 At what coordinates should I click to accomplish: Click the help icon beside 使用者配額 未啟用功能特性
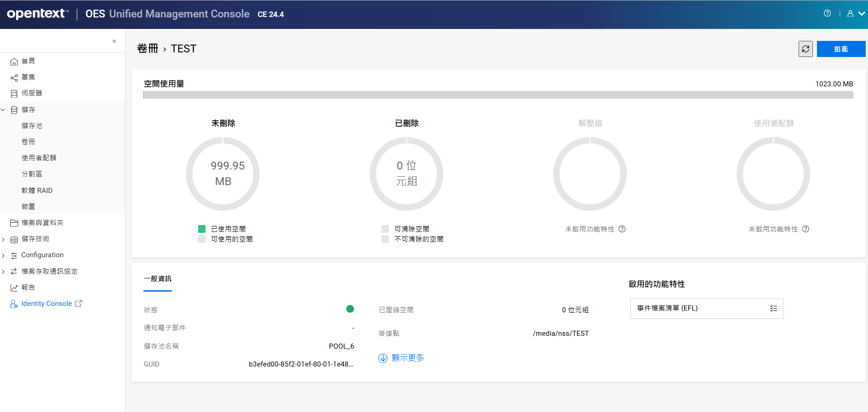coord(805,229)
